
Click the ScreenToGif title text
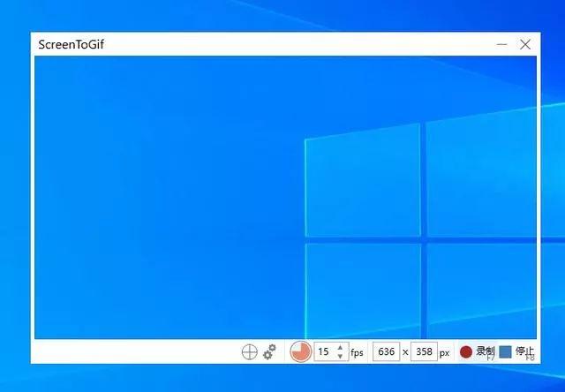tap(72, 44)
